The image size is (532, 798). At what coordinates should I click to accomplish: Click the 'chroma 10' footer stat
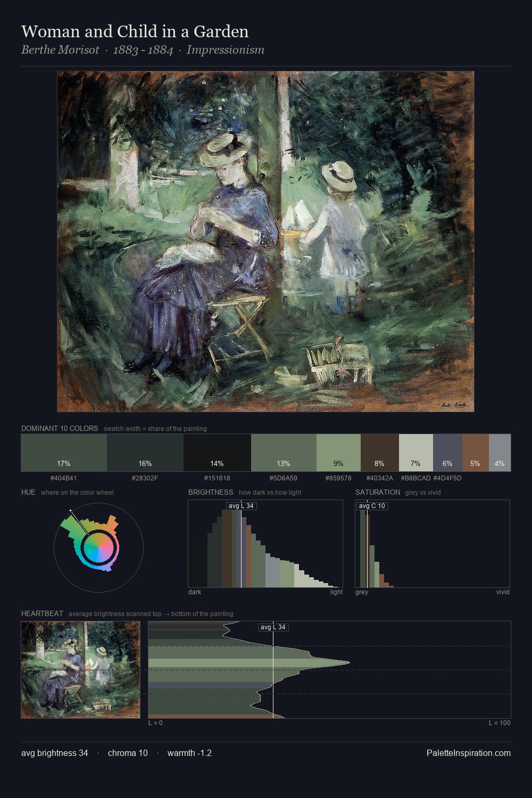point(128,753)
